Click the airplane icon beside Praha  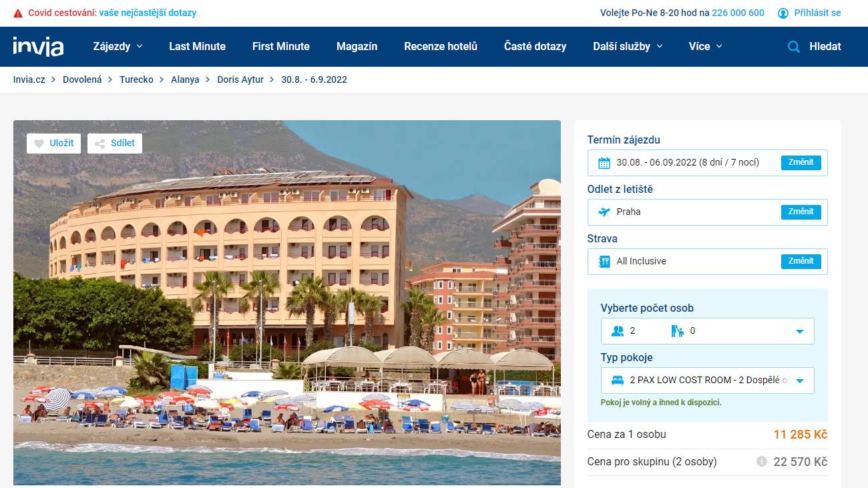604,212
